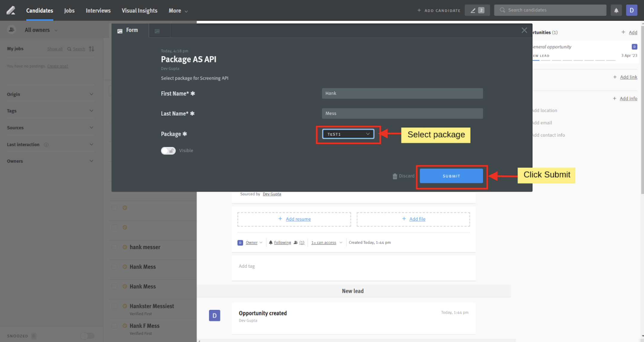644x342 pixels.
Task: Expand the Origin filter
Action: click(x=50, y=94)
